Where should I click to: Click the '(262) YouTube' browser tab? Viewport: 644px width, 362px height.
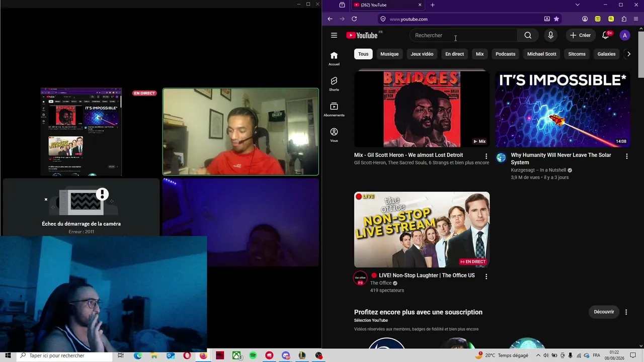click(387, 5)
